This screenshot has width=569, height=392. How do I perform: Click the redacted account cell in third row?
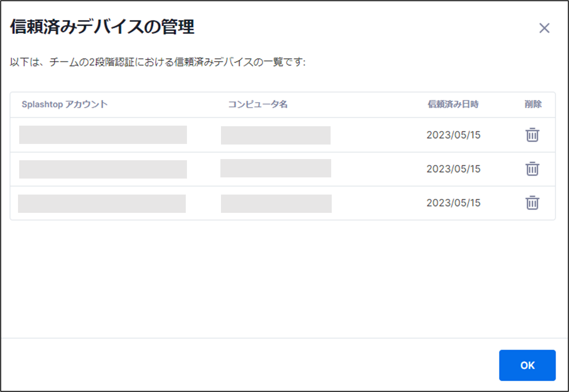[102, 204]
